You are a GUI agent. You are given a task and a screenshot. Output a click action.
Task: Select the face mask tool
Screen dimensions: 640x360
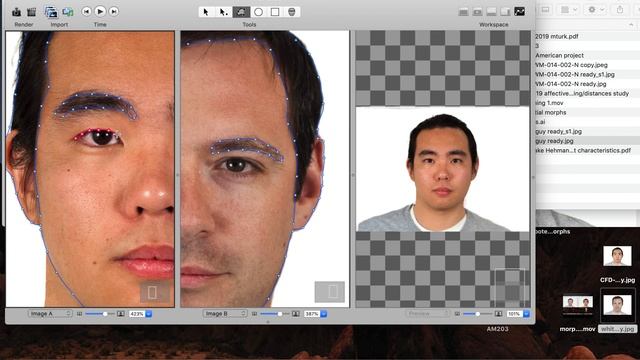[x=291, y=12]
